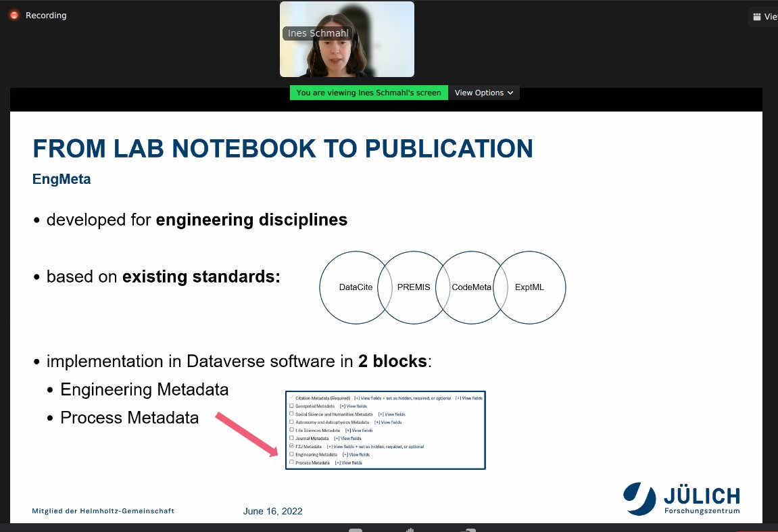Uncheck the FZJ Metadata checkbox

(292, 445)
